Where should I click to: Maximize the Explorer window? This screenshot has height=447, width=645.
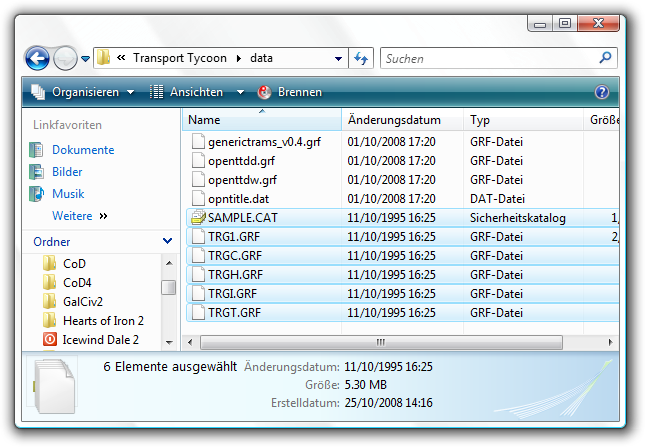point(565,23)
